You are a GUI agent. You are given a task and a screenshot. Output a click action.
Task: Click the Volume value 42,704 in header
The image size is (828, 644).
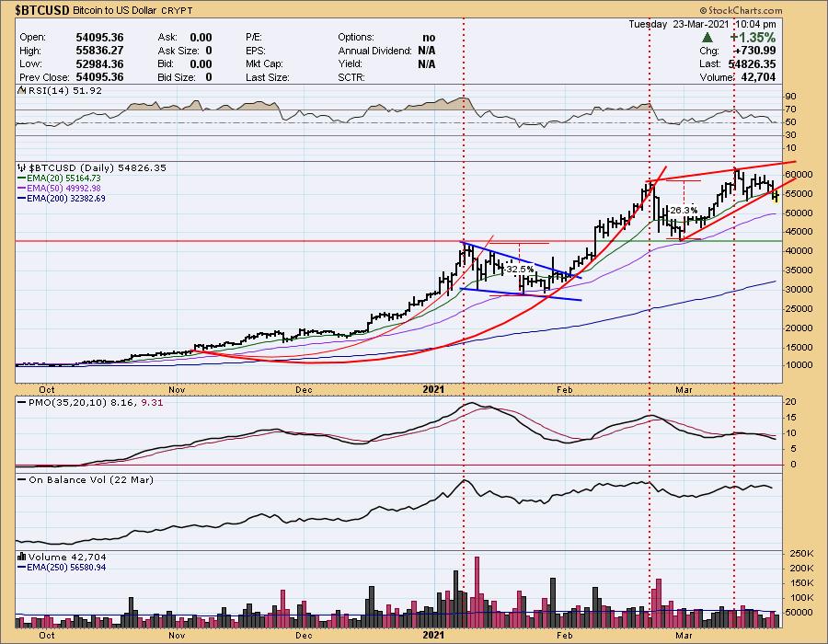click(x=757, y=77)
